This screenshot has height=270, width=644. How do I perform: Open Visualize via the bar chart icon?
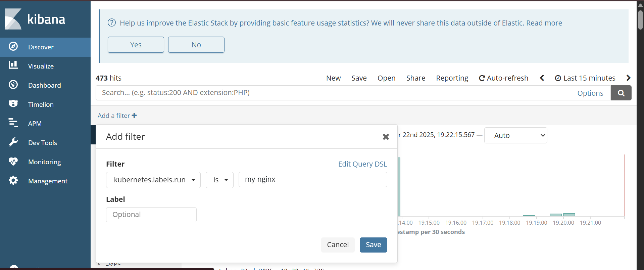pos(13,65)
